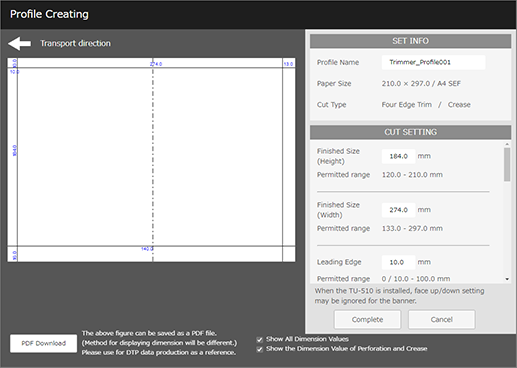Screen dimensions: 517x368
Task: Click the Transport direction label
Action: click(75, 43)
